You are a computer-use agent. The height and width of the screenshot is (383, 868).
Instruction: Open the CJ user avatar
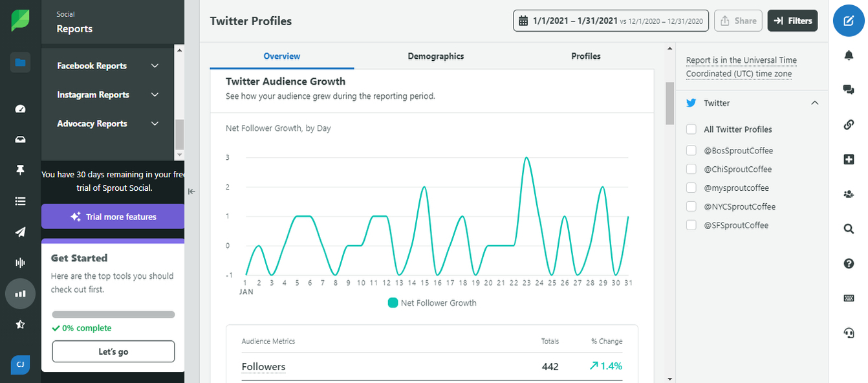tap(20, 365)
